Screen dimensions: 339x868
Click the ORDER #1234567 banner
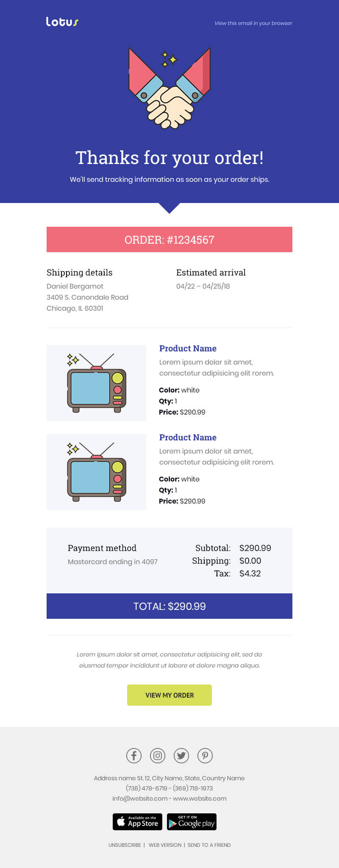(x=169, y=239)
